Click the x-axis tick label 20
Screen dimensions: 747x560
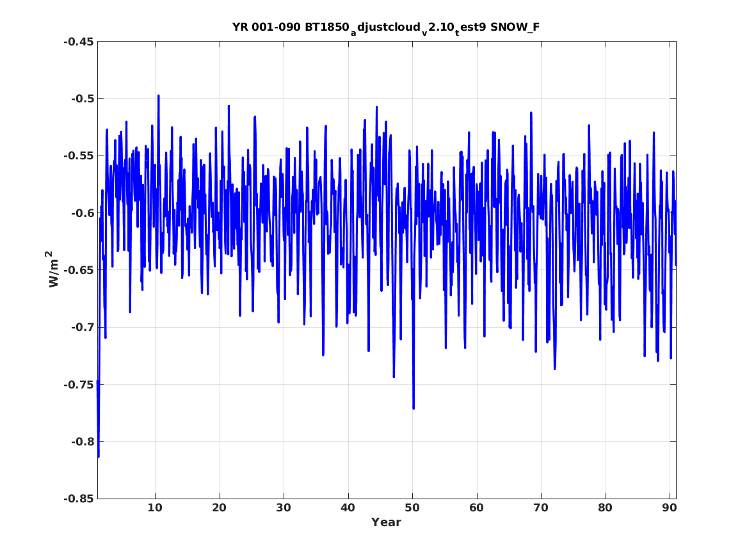pos(219,508)
